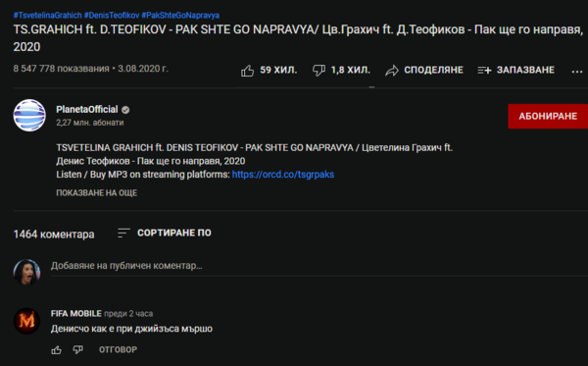Focus the add public comment field

319,266
